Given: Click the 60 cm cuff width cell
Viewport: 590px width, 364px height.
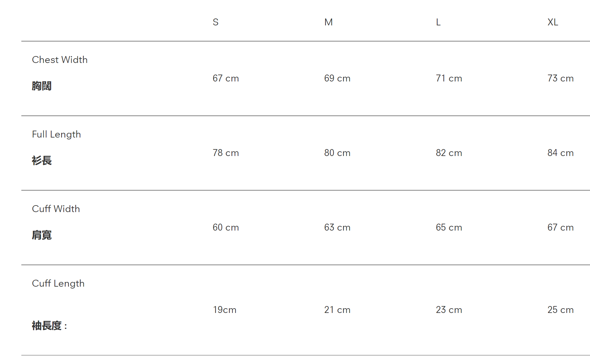Looking at the screenshot, I should pos(226,227).
